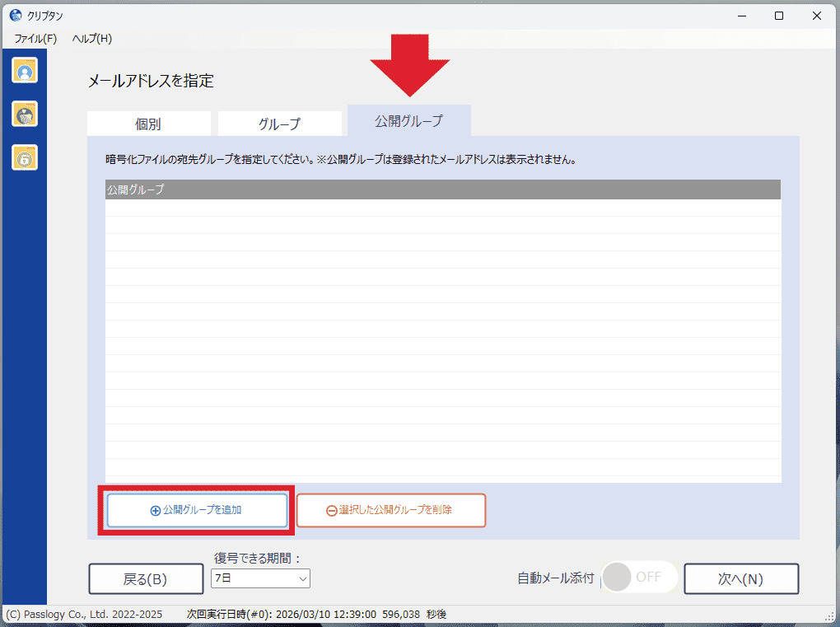
Task: Maximize the クリプタン window
Action: 778,16
